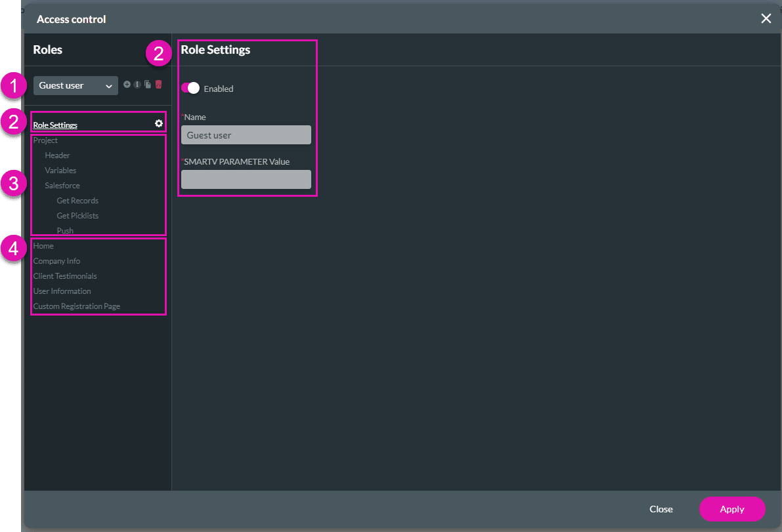Select Push in the Salesforce group

pos(64,230)
